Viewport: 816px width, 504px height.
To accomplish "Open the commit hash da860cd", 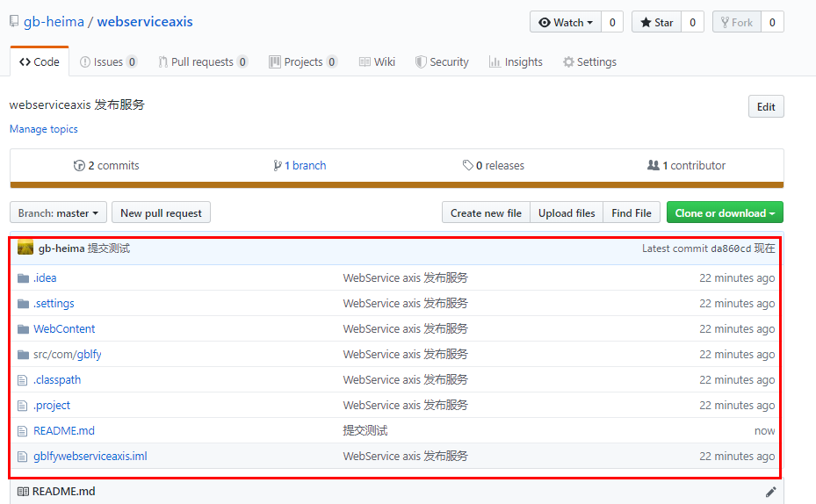I will pyautogui.click(x=731, y=248).
